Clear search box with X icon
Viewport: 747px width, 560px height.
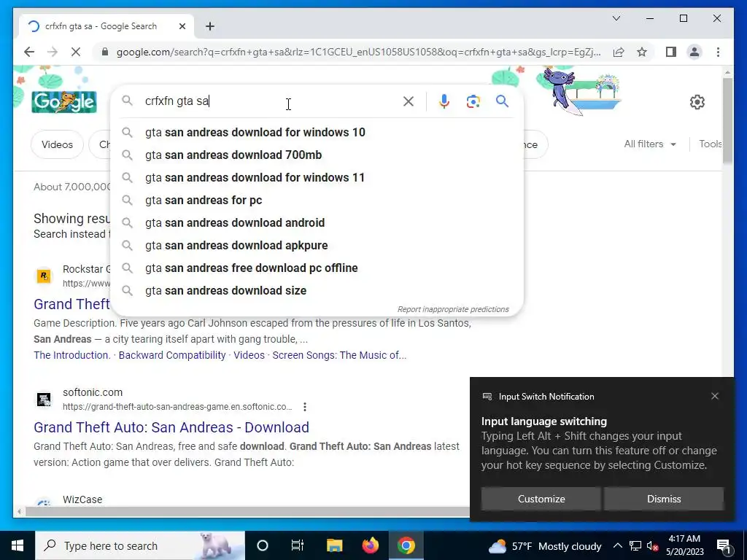pos(409,101)
